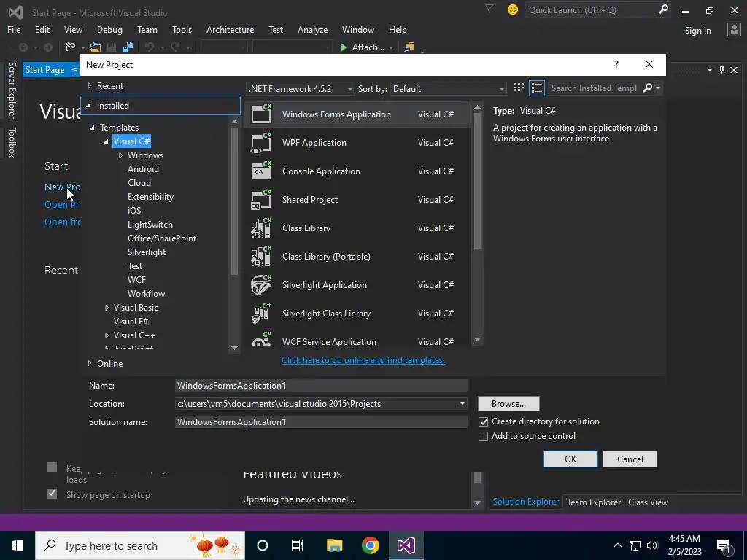Click search magnifier in Installed Templates box
The width and height of the screenshot is (747, 560).
pos(648,88)
